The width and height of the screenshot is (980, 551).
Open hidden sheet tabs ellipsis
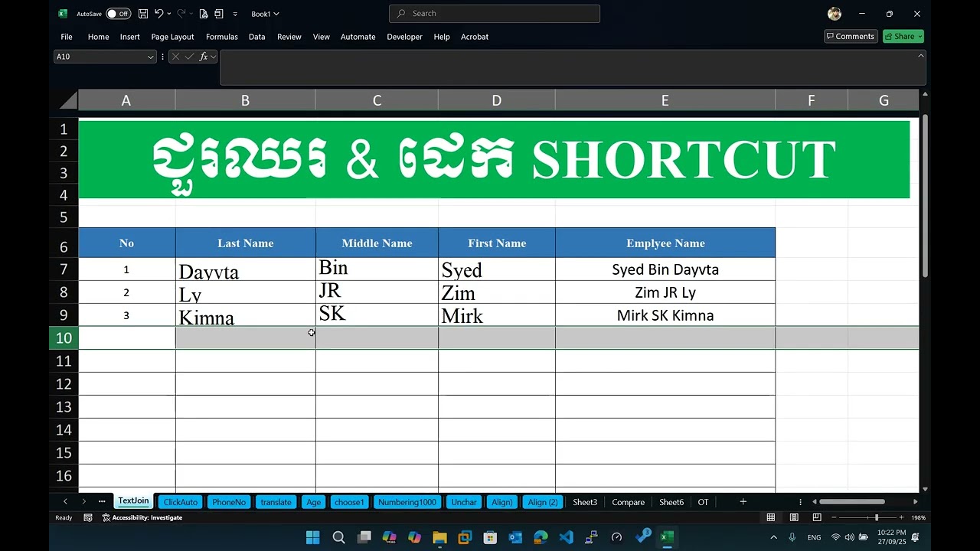(x=102, y=501)
